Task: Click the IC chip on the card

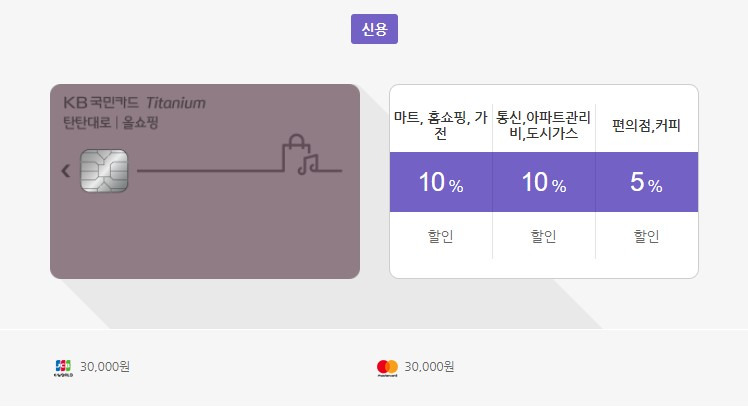Action: click(x=104, y=171)
